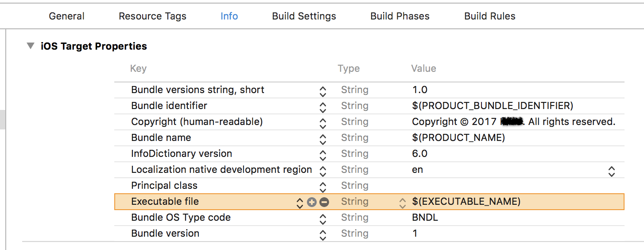644x250 pixels.
Task: Click the minus icon on Executable file row
Action: pos(324,202)
